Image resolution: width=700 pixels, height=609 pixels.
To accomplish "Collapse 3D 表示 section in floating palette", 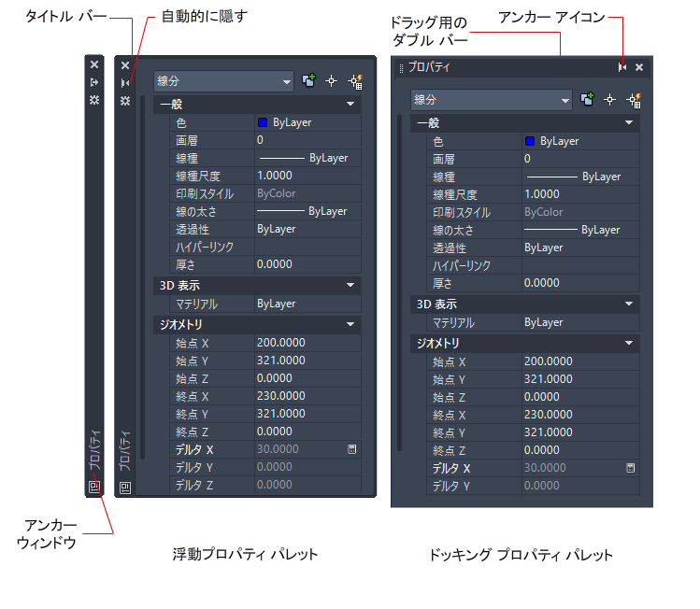I will pos(350,285).
